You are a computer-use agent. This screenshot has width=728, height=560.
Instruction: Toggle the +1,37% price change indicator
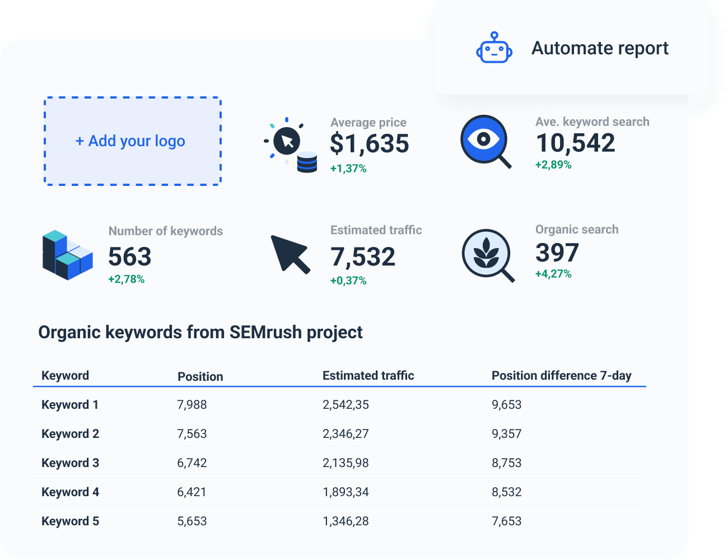(348, 167)
